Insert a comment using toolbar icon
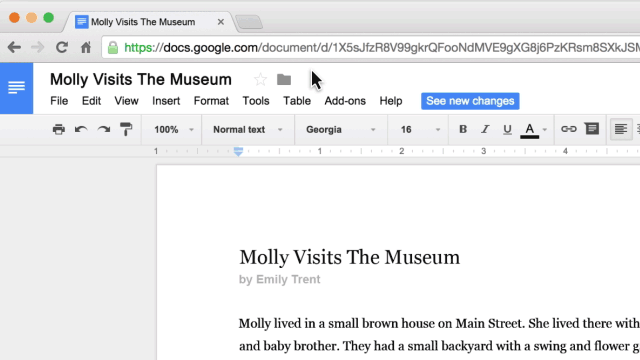This screenshot has width=640, height=360. 591,129
